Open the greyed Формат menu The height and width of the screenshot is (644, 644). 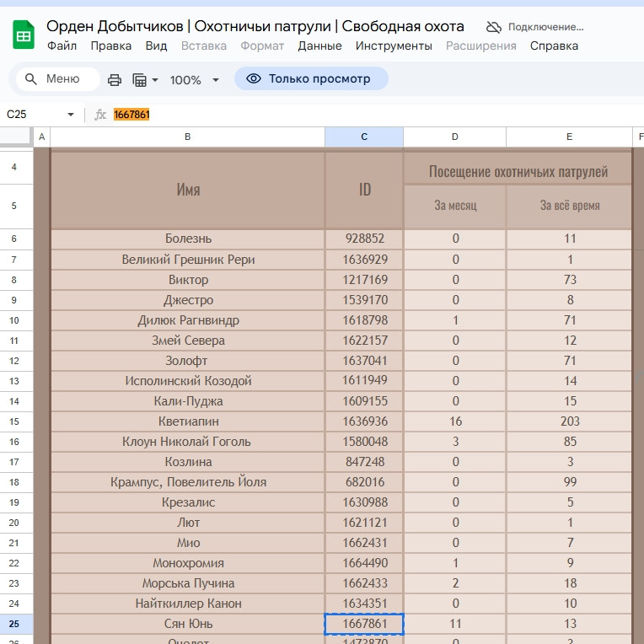coord(262,46)
